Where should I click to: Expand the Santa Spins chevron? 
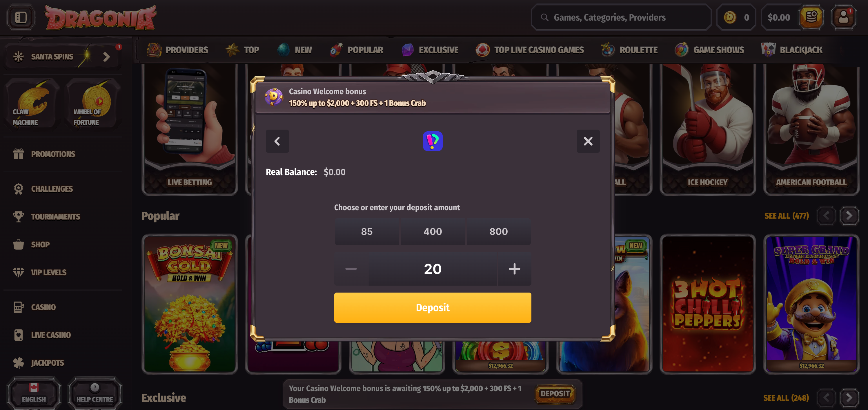click(107, 57)
